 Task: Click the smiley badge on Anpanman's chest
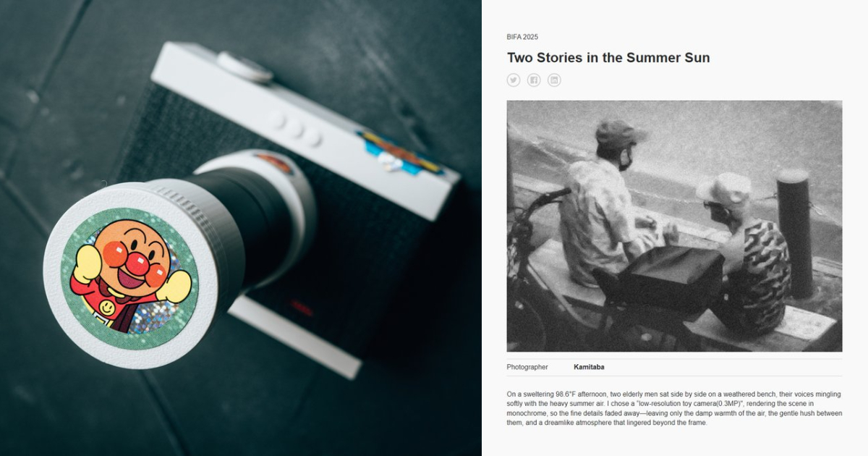click(x=107, y=309)
